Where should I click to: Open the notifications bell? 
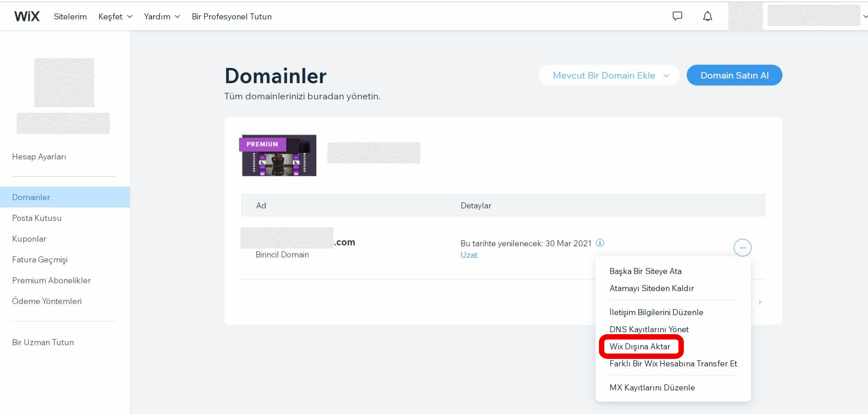pyautogui.click(x=708, y=16)
